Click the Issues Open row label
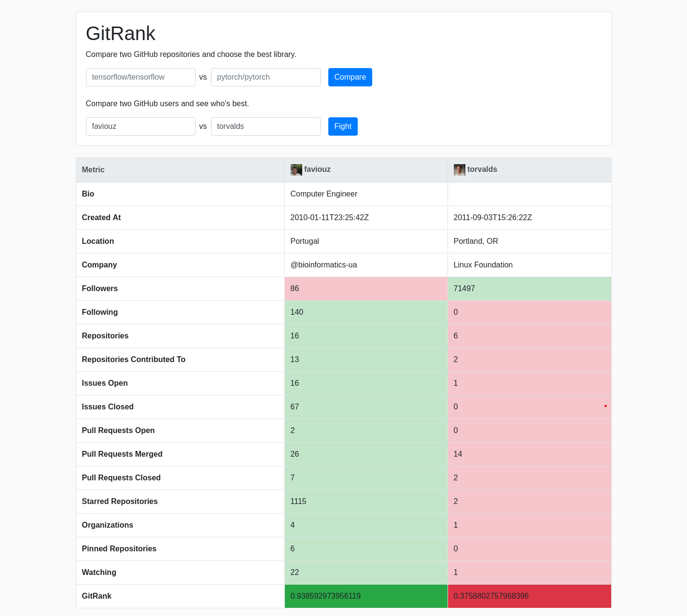This screenshot has width=687, height=616. coord(105,383)
